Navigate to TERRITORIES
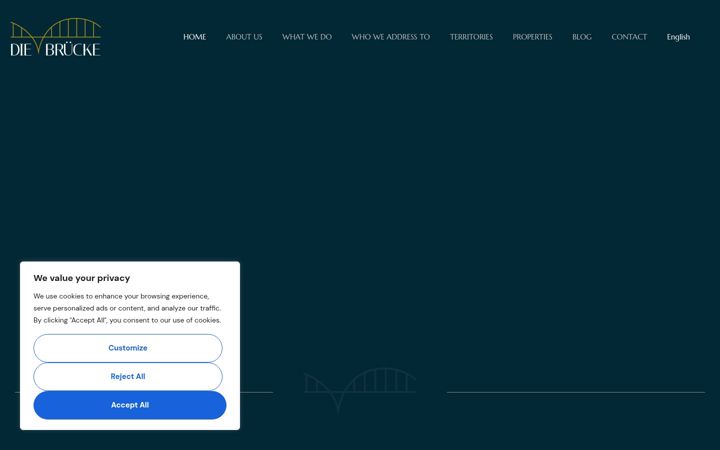 point(471,37)
